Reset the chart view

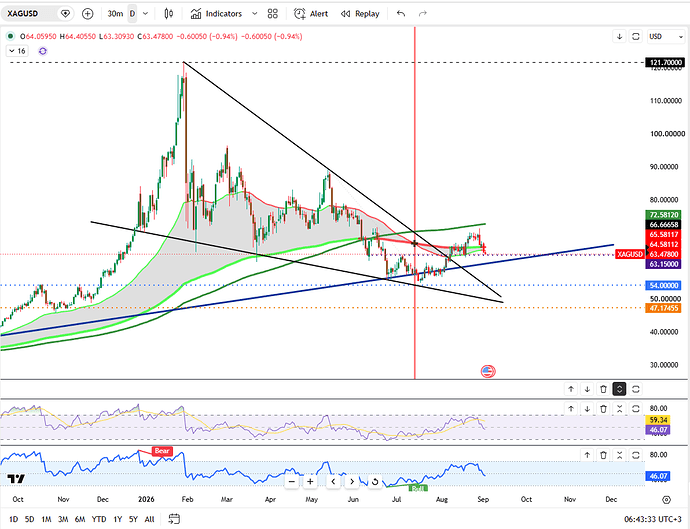pos(374,481)
